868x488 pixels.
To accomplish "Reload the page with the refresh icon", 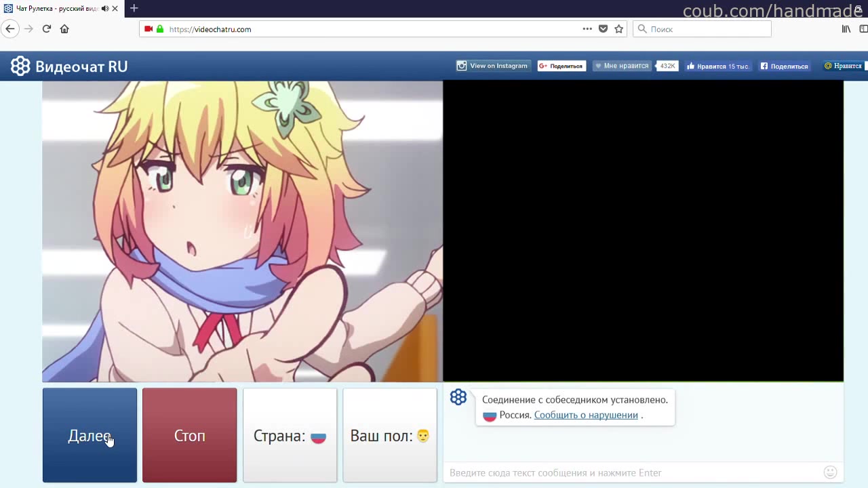I will pyautogui.click(x=47, y=29).
